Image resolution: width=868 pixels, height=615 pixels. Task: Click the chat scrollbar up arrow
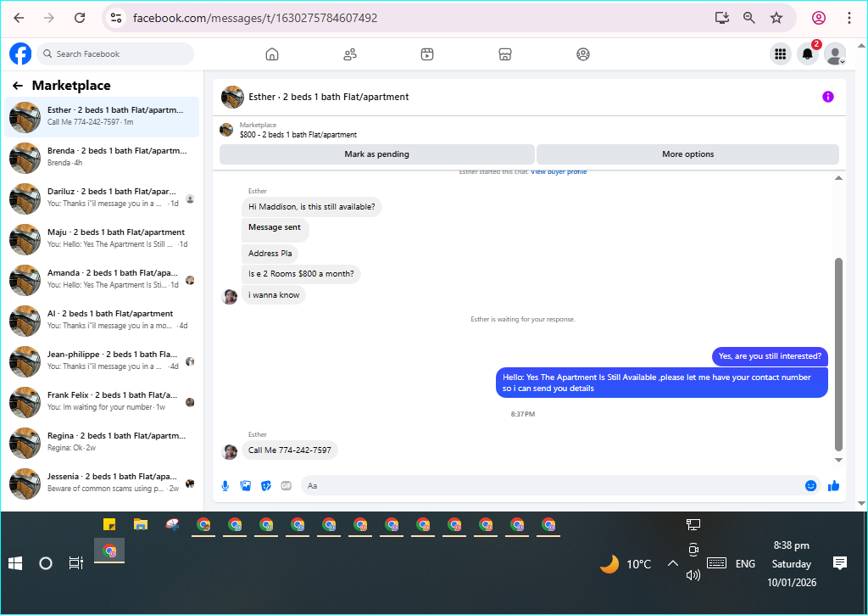click(838, 178)
